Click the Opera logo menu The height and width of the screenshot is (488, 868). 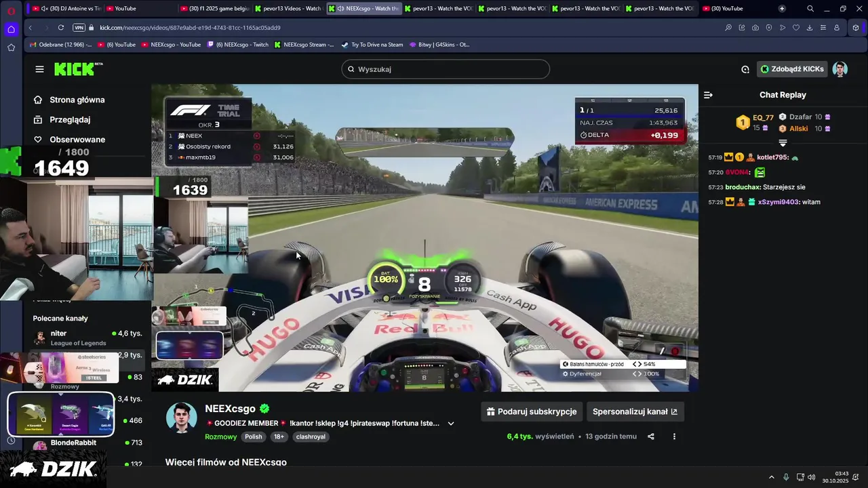[x=11, y=10]
